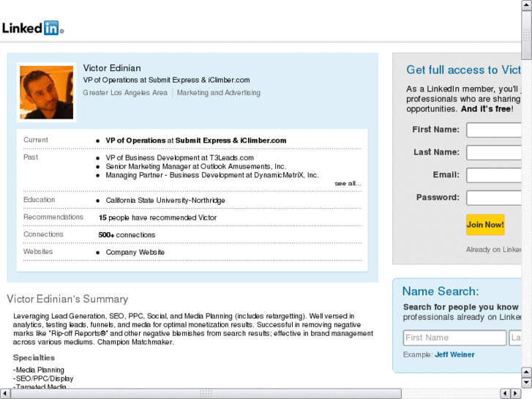
Task: Open the Company Website link
Action: pyautogui.click(x=135, y=253)
